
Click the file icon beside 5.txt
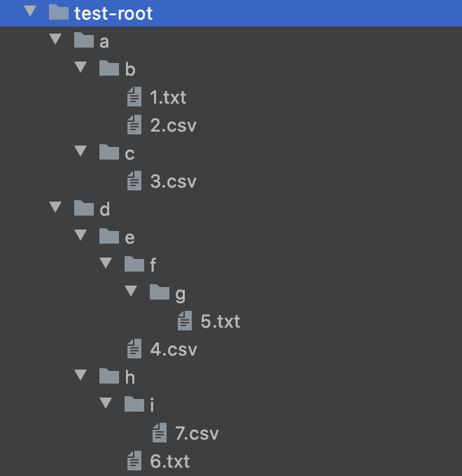pyautogui.click(x=185, y=321)
